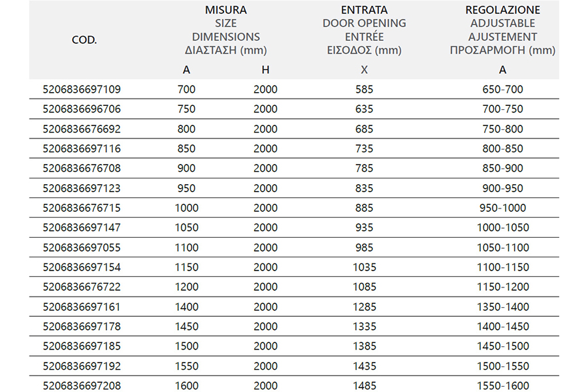Click the REGOLAZIONE column header
The width and height of the screenshot is (588, 392).
(502, 10)
